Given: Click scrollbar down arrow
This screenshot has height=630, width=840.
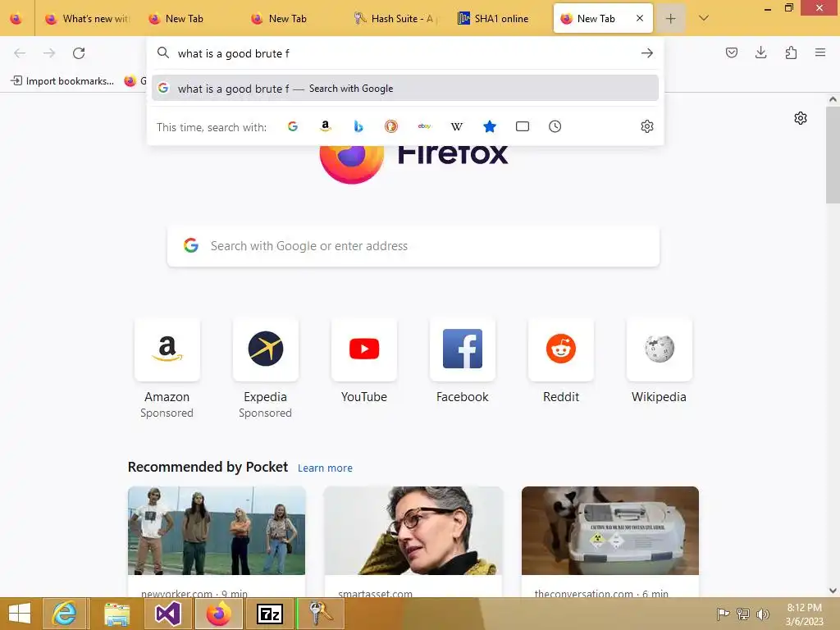Looking at the screenshot, I should tap(833, 591).
